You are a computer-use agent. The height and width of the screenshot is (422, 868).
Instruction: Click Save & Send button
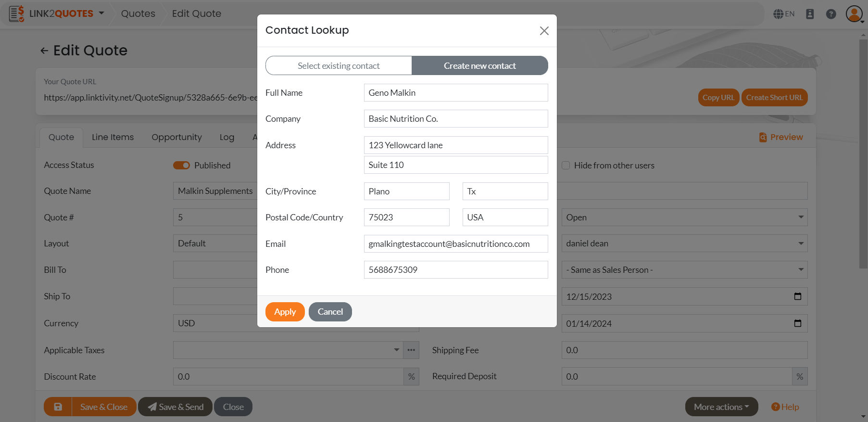[175, 407]
